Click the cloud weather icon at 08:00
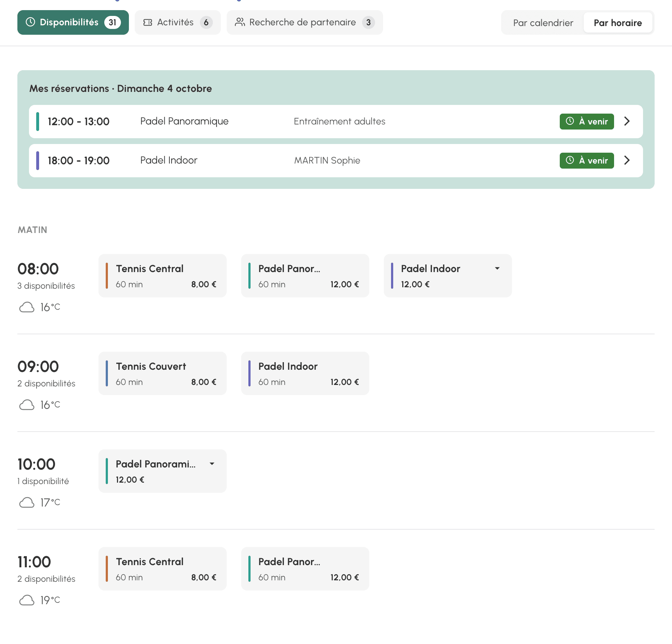This screenshot has width=672, height=644. click(27, 308)
